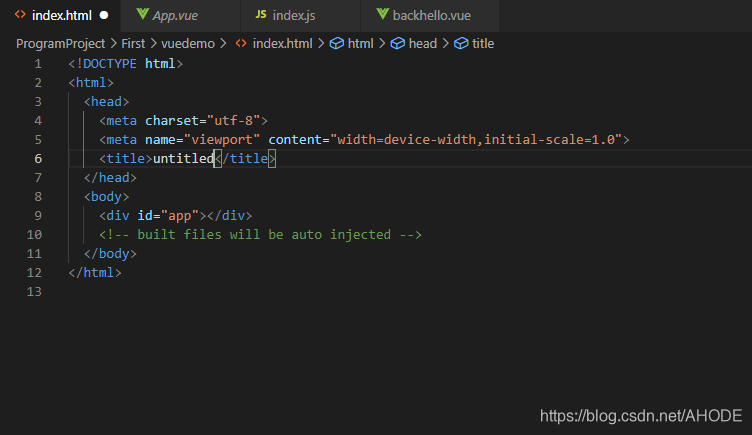Click line number 6 in gutter
This screenshot has width=752, height=435.
click(x=38, y=159)
